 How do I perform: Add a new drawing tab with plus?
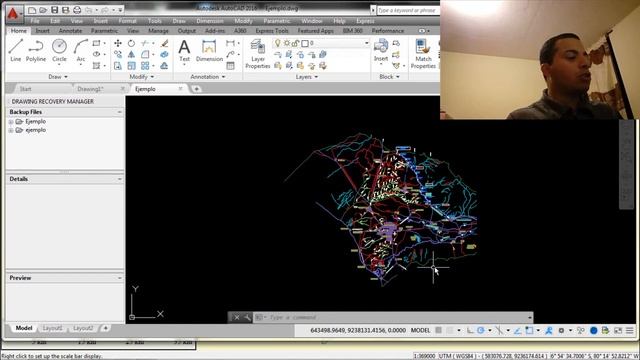coord(196,89)
